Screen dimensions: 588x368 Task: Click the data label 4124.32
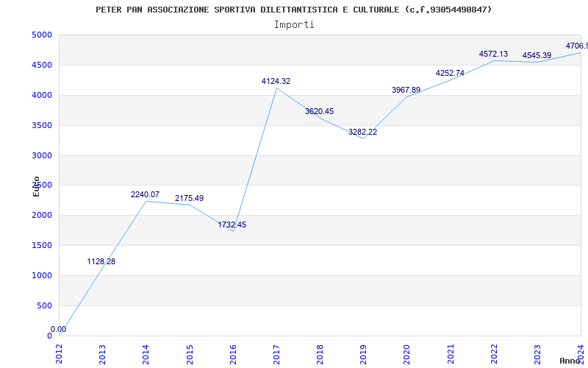click(x=276, y=81)
